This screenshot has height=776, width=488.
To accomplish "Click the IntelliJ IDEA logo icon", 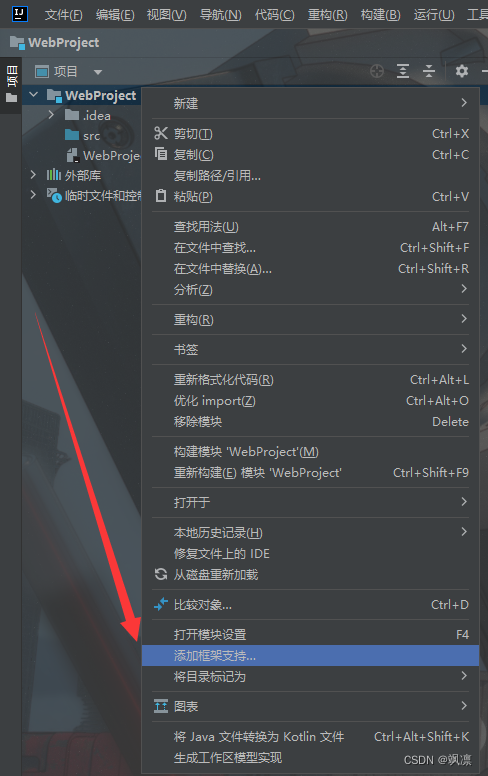I will 19,13.
